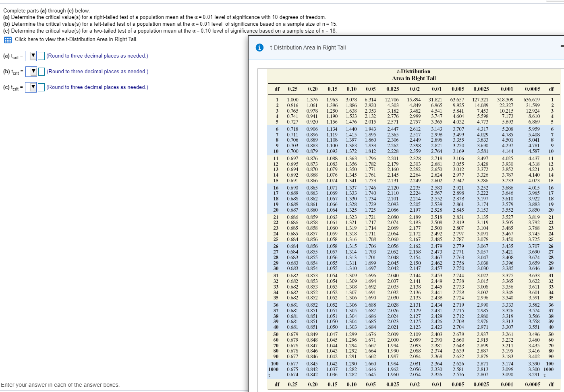Screen dimensions: 564x392
Task: Click value 12.706 in the df 1 row
Action: pyautogui.click(x=392, y=100)
